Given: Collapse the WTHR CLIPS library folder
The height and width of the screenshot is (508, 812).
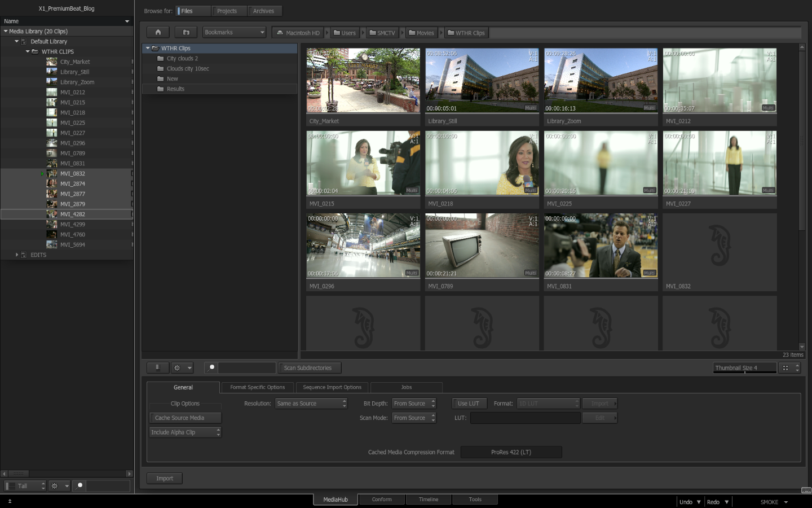Looking at the screenshot, I should click(28, 51).
